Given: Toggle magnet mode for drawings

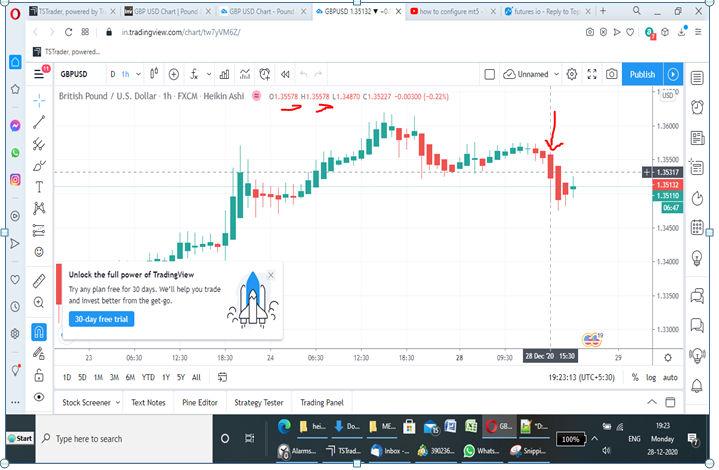Looking at the screenshot, I should point(39,332).
